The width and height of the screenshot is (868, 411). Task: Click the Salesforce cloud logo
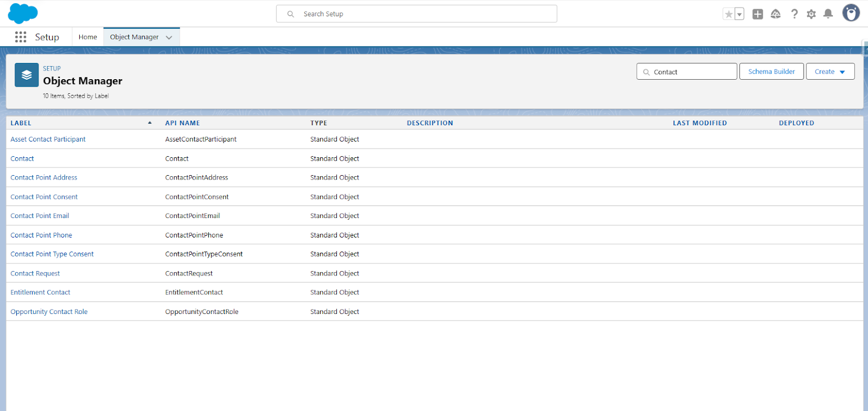23,14
